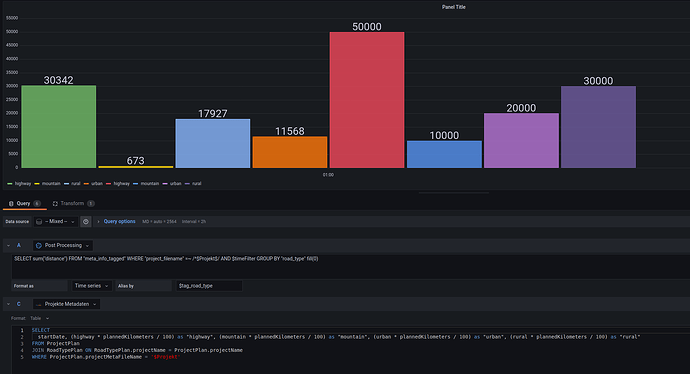Click into the InfluxQL SELECT sum query field
This screenshot has width=690, height=374.
[x=350, y=266]
